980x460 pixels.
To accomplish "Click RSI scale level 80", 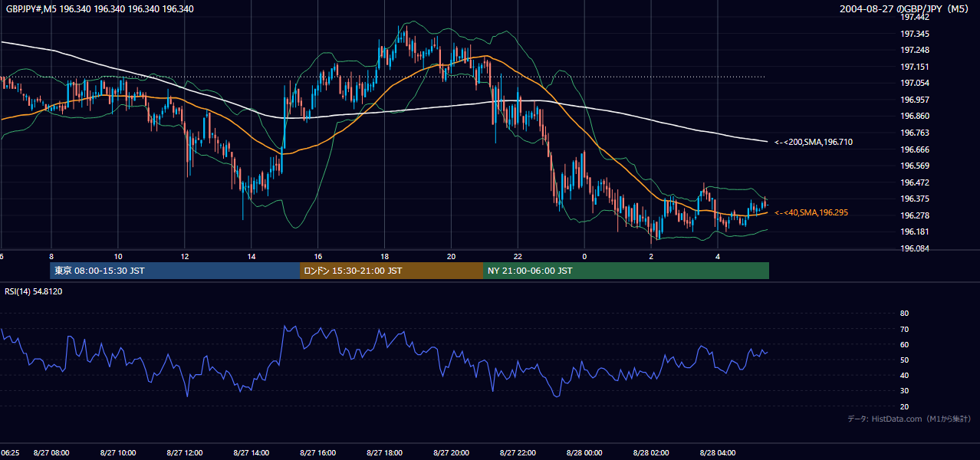I will 904,314.
